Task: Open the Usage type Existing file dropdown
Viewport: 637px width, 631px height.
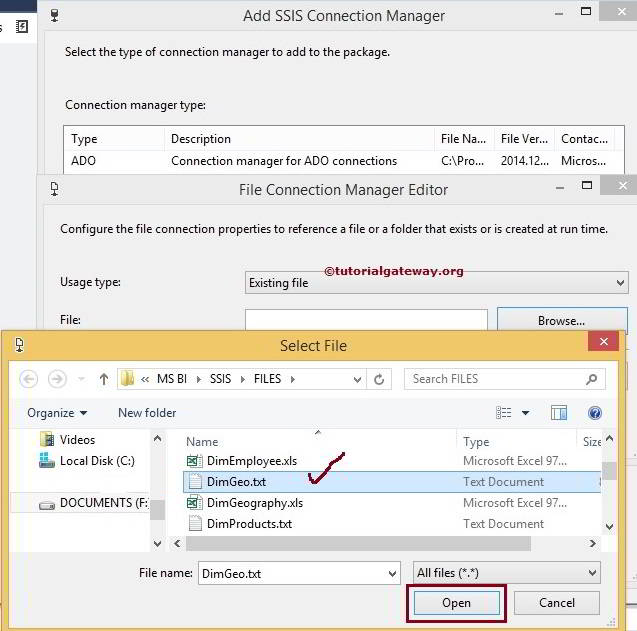Action: 437,282
